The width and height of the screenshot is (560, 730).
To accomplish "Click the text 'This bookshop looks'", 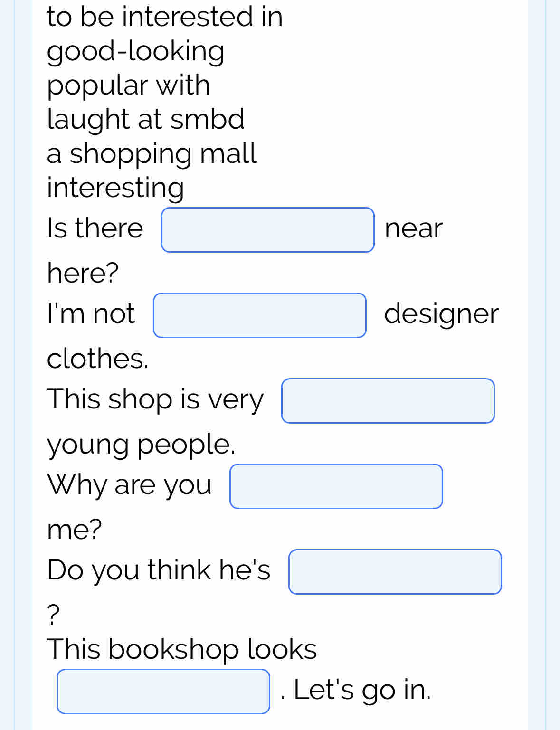I will pyautogui.click(x=182, y=649).
